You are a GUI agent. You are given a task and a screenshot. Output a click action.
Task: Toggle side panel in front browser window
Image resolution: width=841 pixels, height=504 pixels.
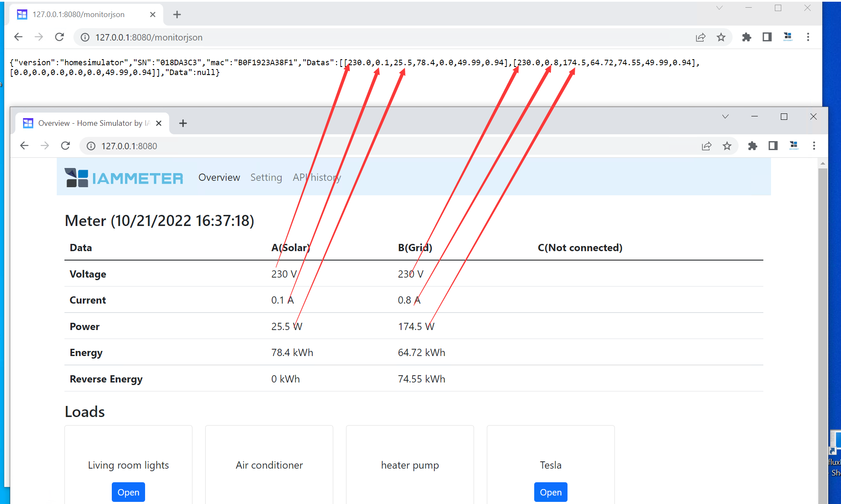(773, 146)
